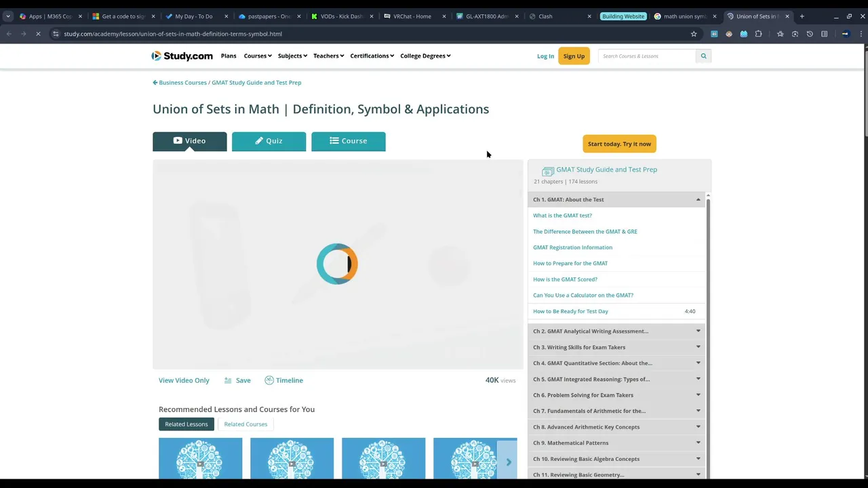Open the College Degrees dropdown
The width and height of the screenshot is (868, 488).
coord(425,56)
